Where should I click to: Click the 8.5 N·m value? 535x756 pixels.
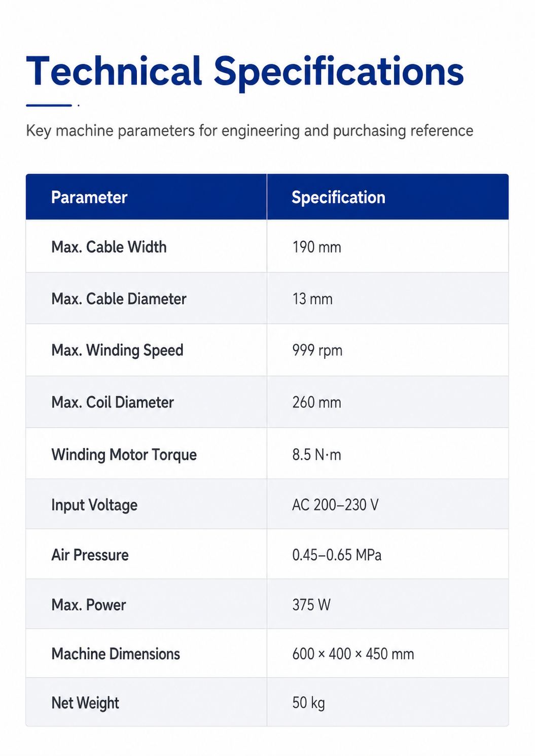[316, 454]
